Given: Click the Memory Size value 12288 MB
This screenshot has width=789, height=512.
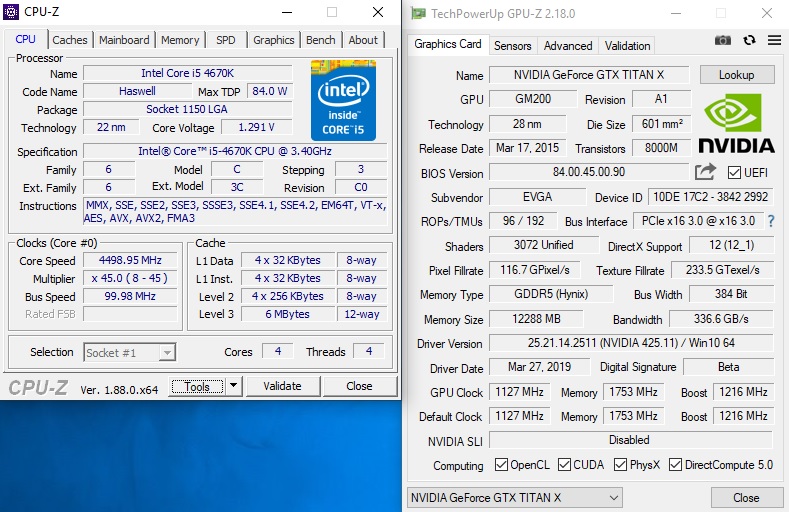Looking at the screenshot, I should [536, 319].
